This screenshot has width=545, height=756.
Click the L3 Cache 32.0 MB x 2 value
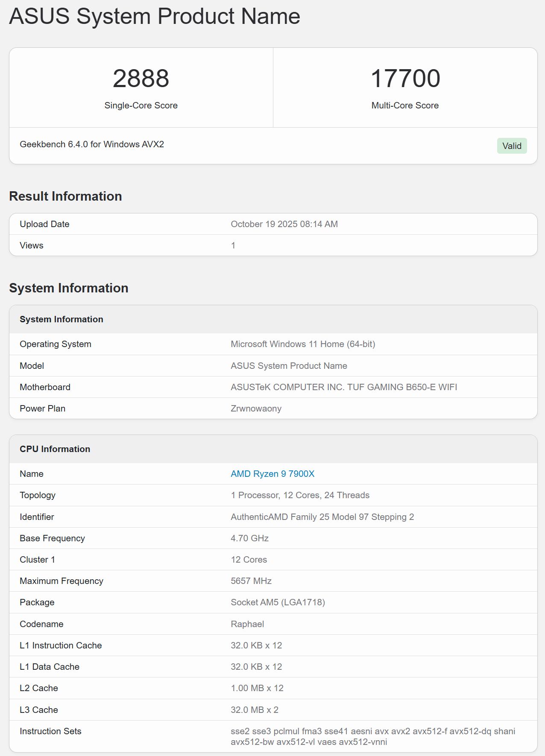(x=255, y=710)
